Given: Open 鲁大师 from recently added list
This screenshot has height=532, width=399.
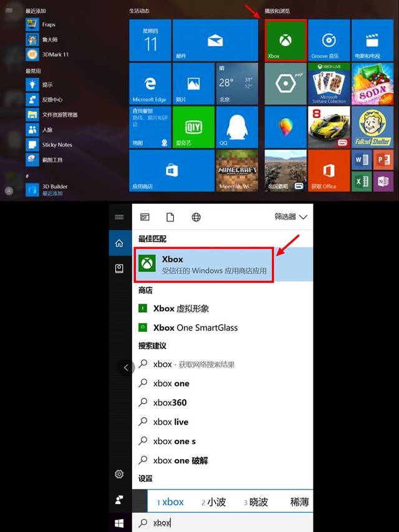Looking at the screenshot, I should tap(42, 39).
